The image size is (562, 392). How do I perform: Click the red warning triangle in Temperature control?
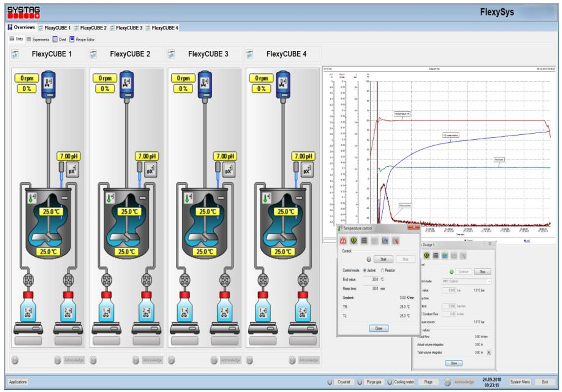pyautogui.click(x=343, y=240)
